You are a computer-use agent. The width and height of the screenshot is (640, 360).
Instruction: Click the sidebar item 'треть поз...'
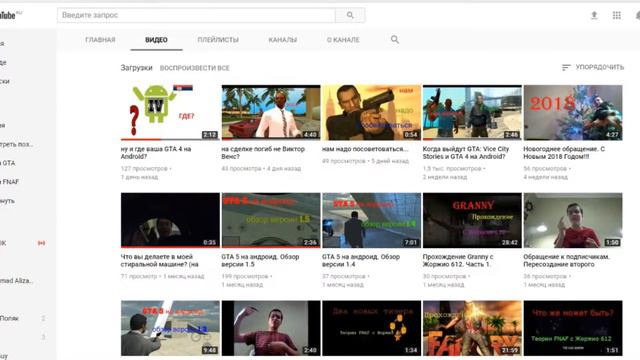[17, 144]
